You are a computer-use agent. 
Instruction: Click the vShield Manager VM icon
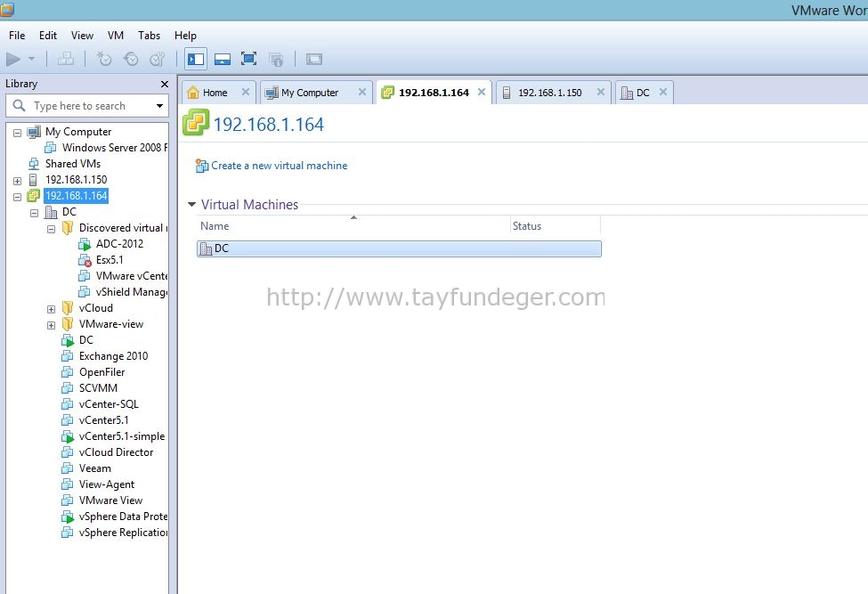(85, 292)
